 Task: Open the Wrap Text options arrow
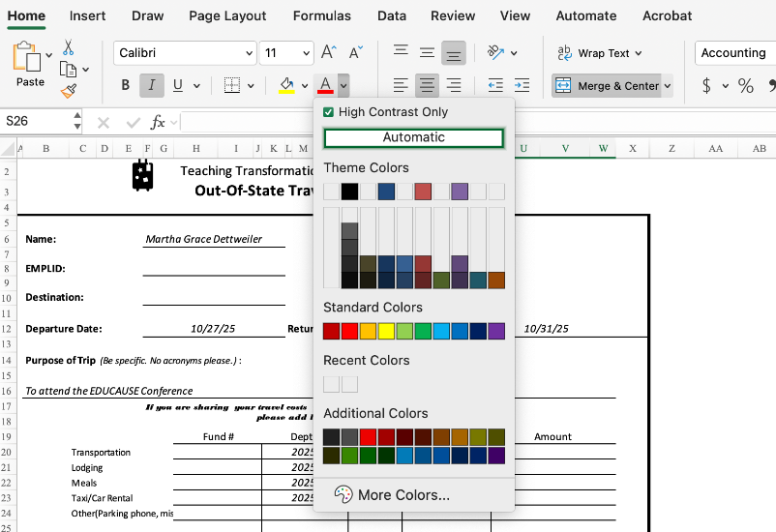click(x=639, y=53)
